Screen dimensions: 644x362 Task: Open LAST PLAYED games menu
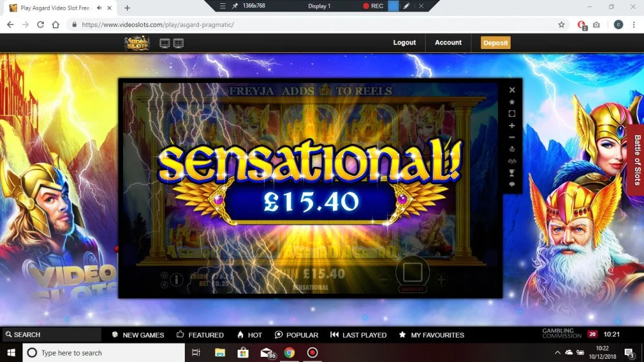point(359,335)
